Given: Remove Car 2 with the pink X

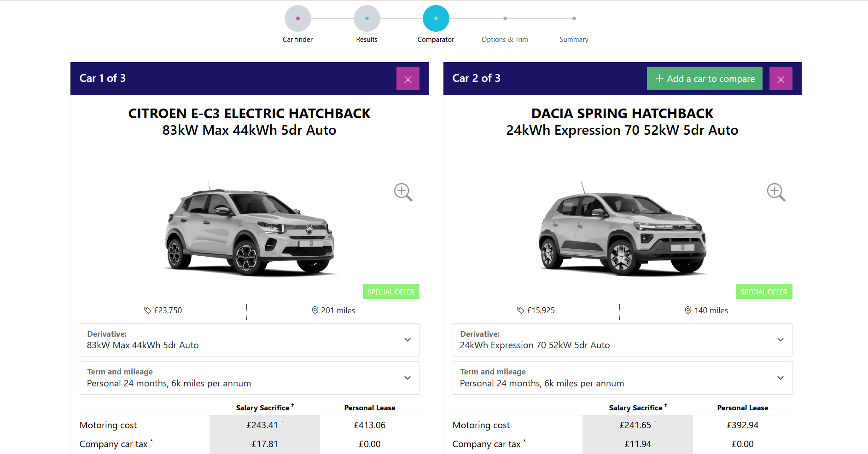Looking at the screenshot, I should tap(781, 79).
